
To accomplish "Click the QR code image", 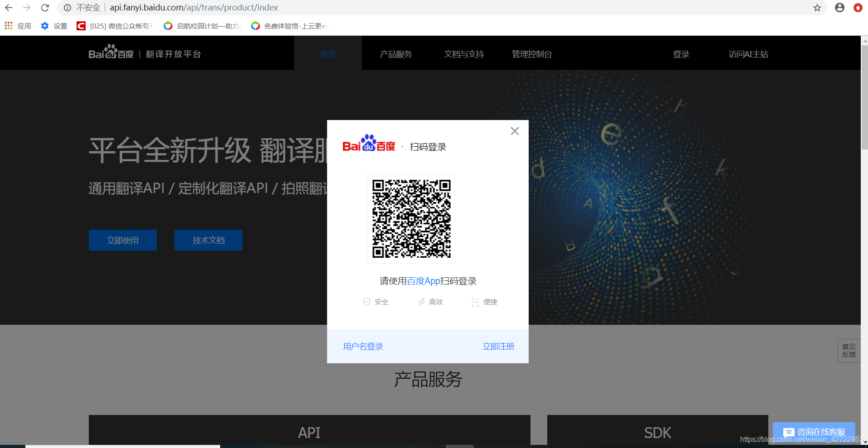I will (411, 219).
